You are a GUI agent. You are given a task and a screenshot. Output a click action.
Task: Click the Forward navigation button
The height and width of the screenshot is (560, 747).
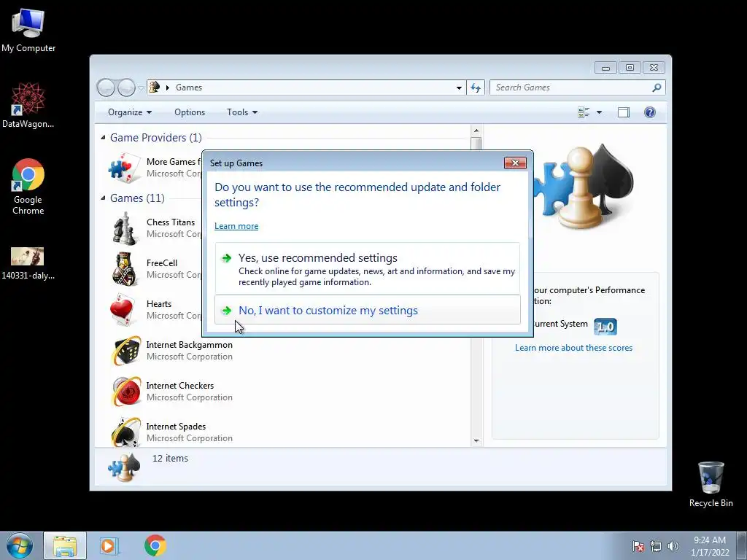coord(126,87)
